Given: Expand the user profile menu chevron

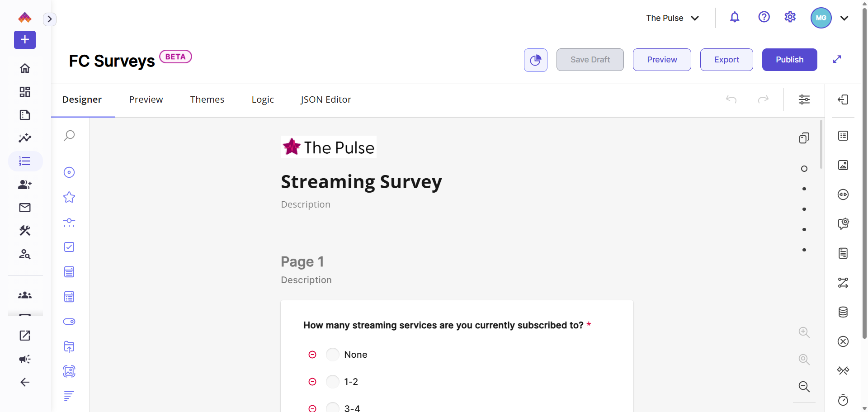Looking at the screenshot, I should click(844, 18).
